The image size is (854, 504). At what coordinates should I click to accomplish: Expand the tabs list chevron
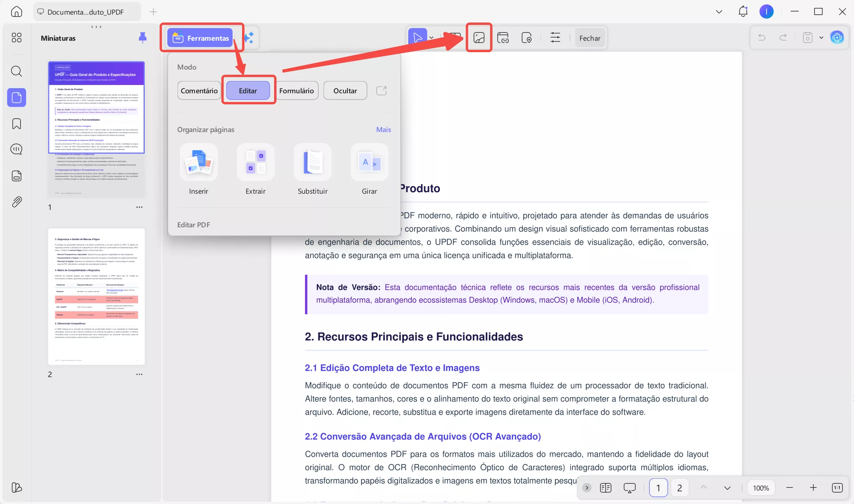pos(719,12)
